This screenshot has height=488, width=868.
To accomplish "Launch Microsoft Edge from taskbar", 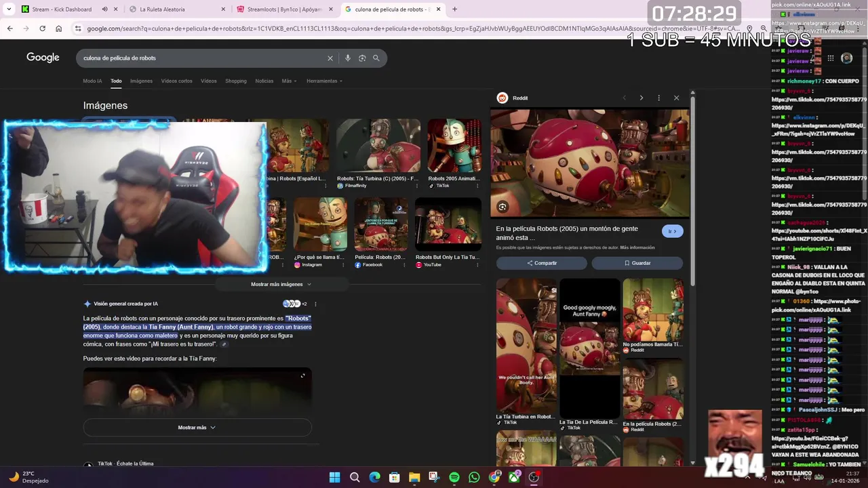I will [374, 477].
